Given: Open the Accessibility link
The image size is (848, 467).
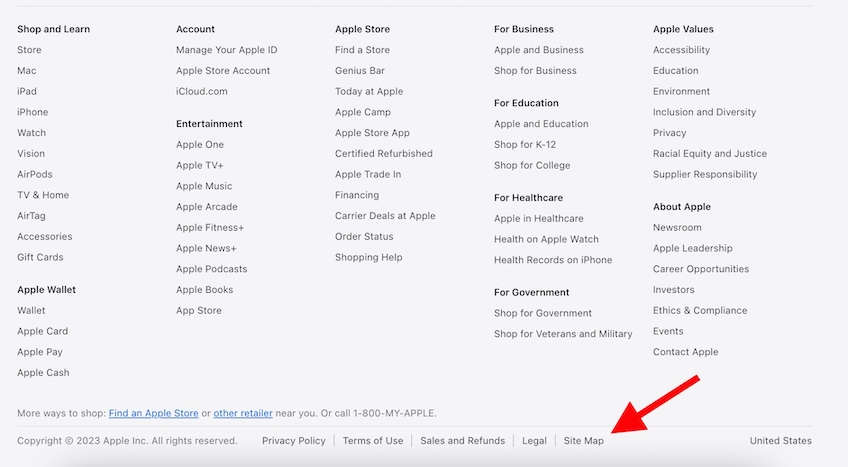Looking at the screenshot, I should click(681, 50).
